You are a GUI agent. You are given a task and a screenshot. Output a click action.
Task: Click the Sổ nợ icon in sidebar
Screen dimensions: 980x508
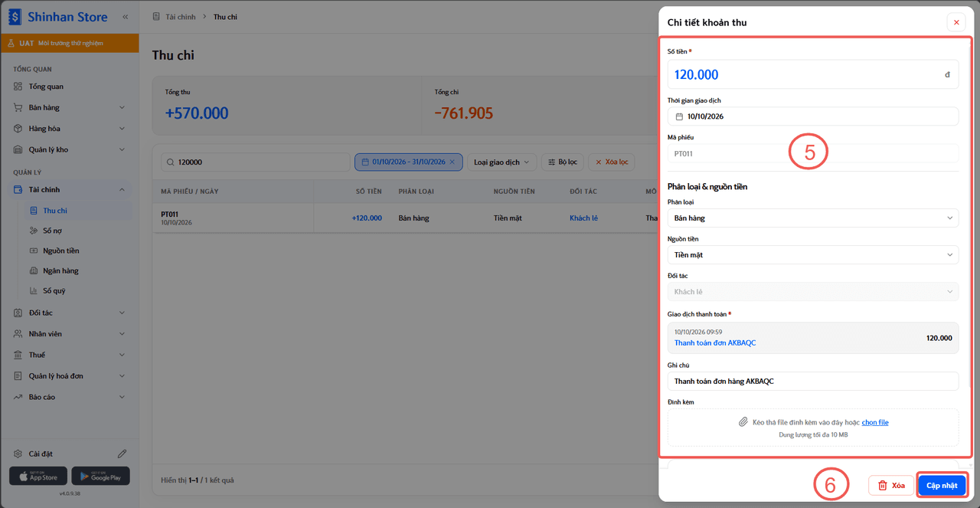[x=34, y=231]
